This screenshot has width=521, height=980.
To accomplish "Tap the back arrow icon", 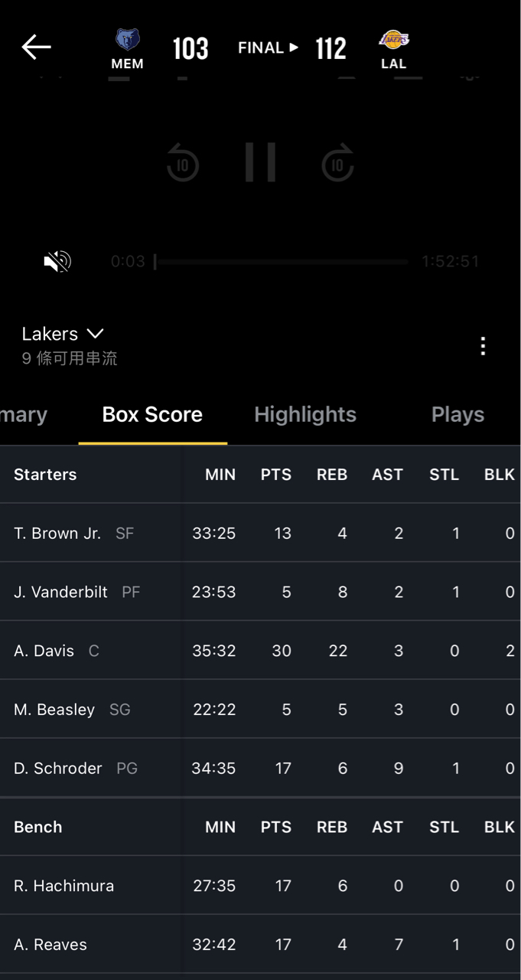I will click(x=36, y=47).
